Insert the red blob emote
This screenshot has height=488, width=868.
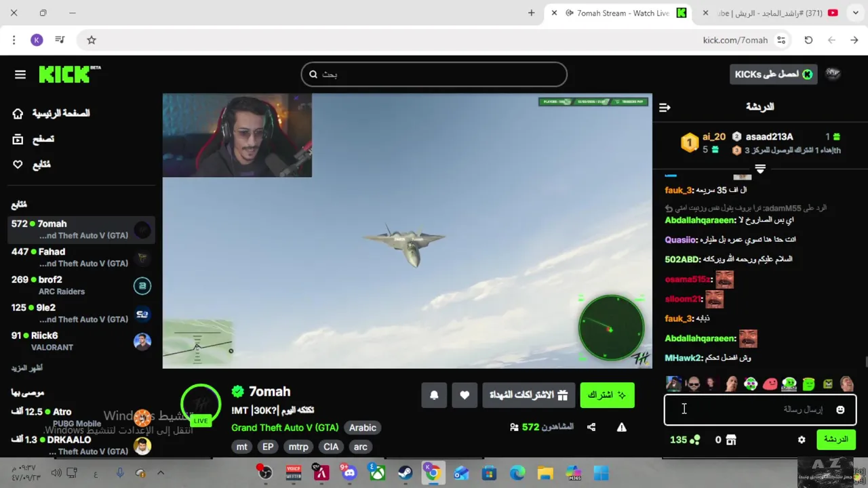click(x=770, y=384)
